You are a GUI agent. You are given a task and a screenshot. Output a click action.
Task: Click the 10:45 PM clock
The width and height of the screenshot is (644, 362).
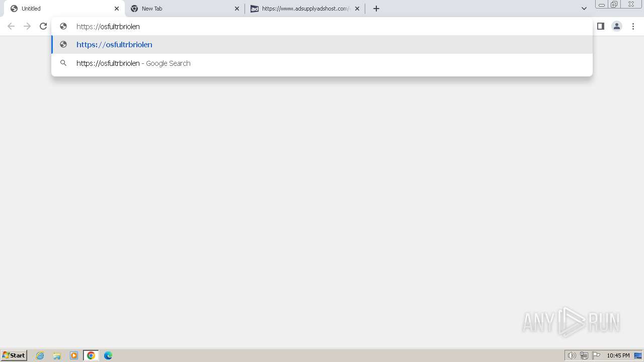[618, 355]
